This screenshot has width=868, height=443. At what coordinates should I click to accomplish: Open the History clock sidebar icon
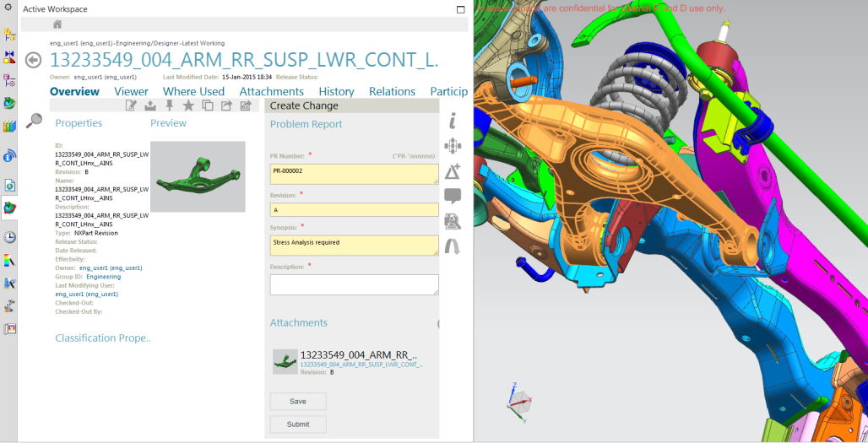(9, 237)
